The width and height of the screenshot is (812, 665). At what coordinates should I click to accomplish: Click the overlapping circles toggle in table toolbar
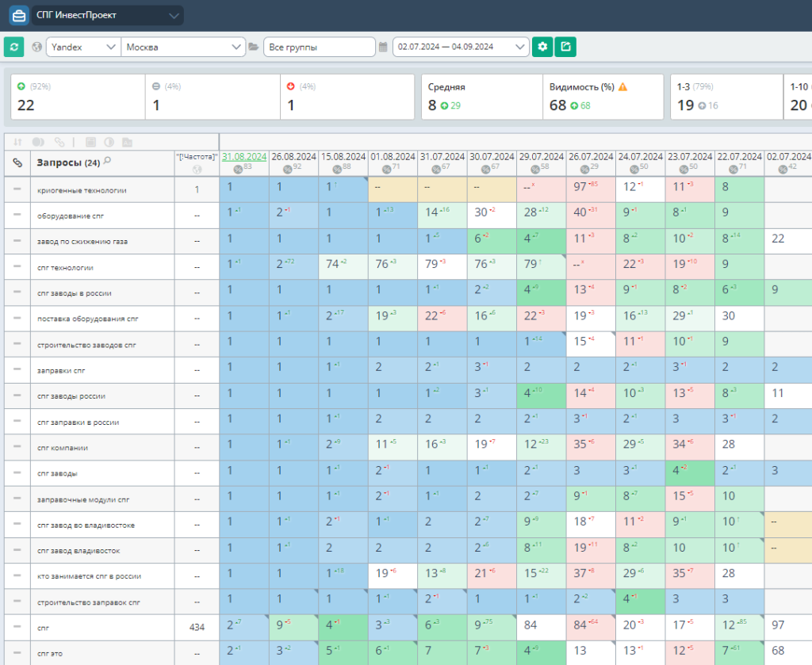tap(38, 142)
